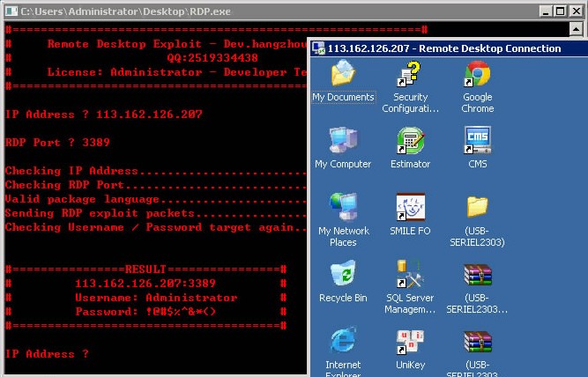Screen dimensions: 588x377
Task: Open the CMS application icon
Action: coord(477,141)
